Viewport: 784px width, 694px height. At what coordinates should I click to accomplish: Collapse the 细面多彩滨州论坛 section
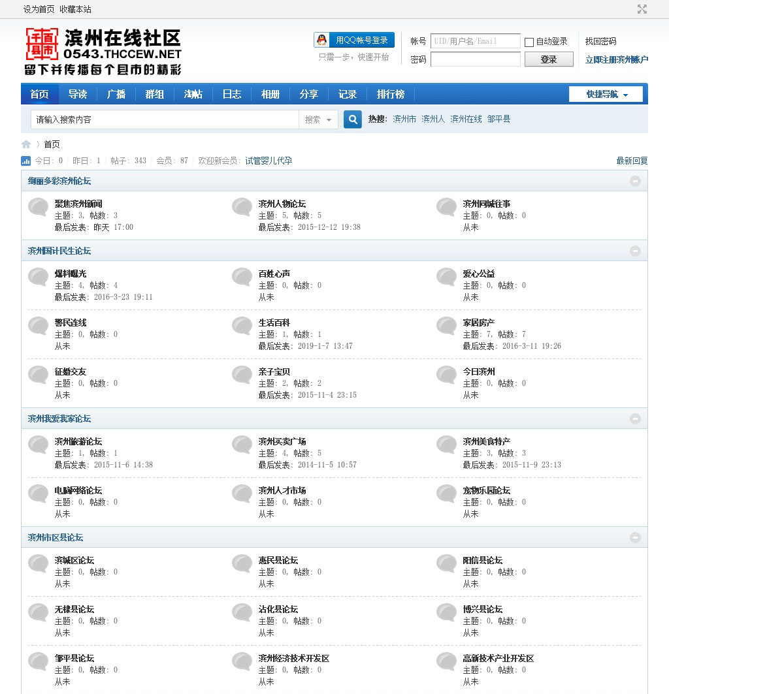635,181
